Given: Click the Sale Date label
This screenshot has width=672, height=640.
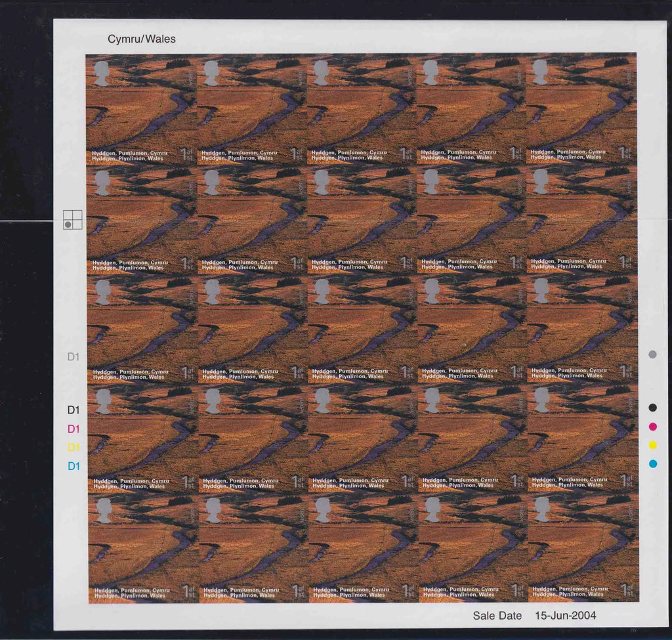Looking at the screenshot, I should point(497,616).
